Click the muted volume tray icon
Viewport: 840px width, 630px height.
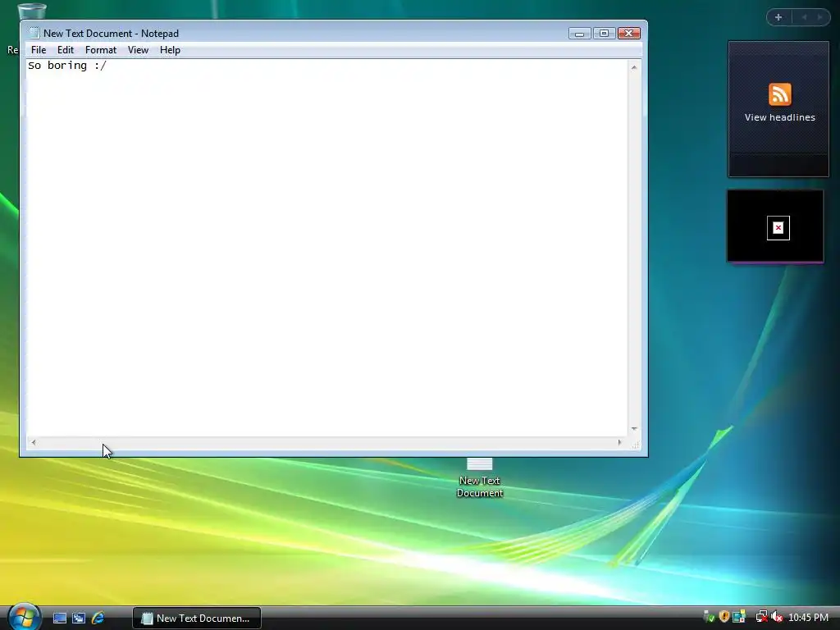[x=777, y=617]
